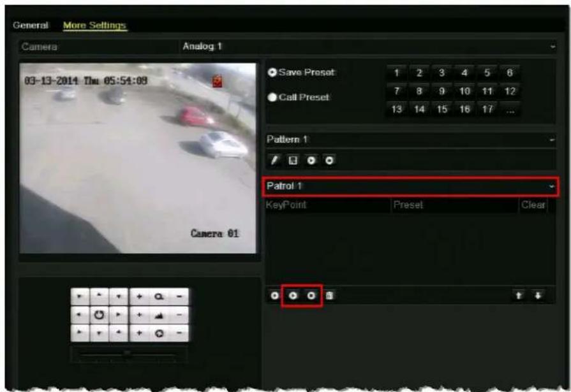Zoom in with the plus beside magnifier

tap(139, 296)
